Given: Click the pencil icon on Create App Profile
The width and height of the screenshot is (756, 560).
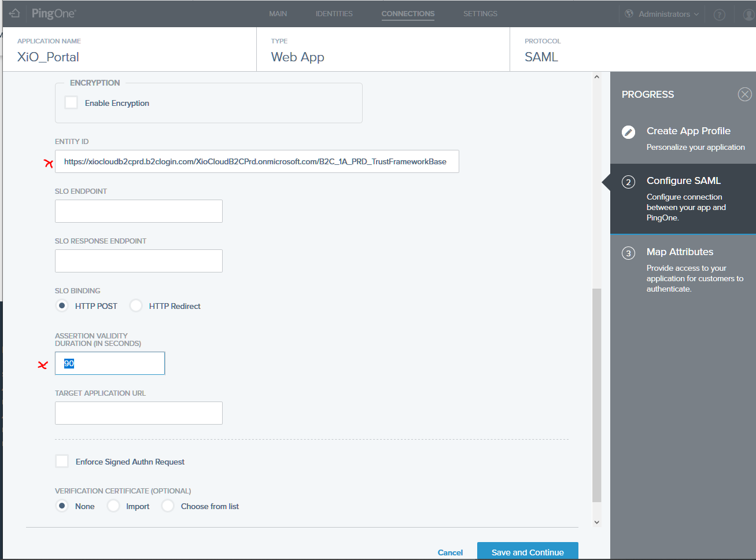Looking at the screenshot, I should click(x=628, y=132).
